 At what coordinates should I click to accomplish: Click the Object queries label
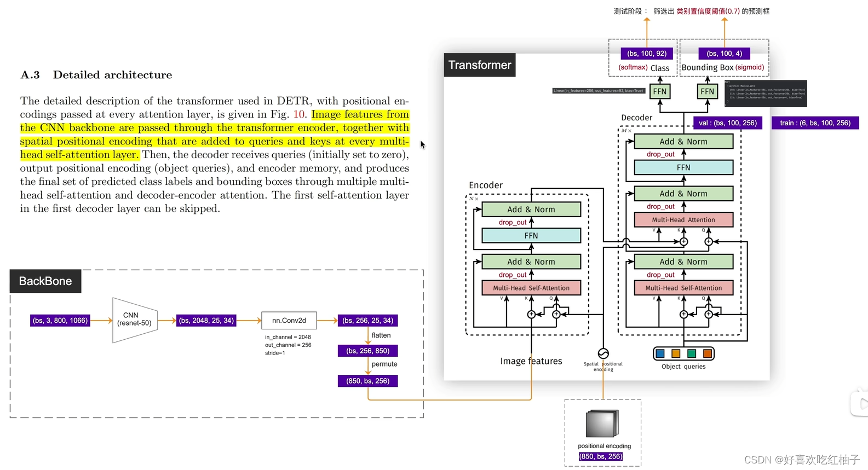coord(683,367)
